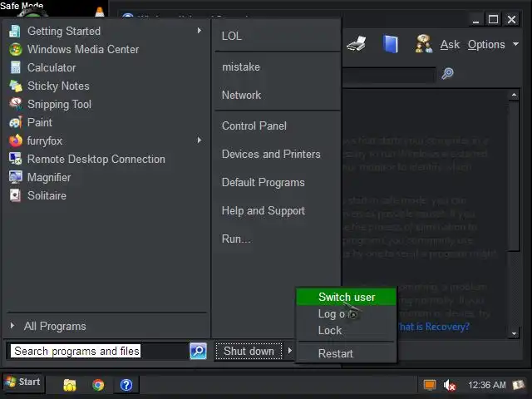This screenshot has height=399, width=532.
Task: Open the folder icon on taskbar
Action: (70, 385)
